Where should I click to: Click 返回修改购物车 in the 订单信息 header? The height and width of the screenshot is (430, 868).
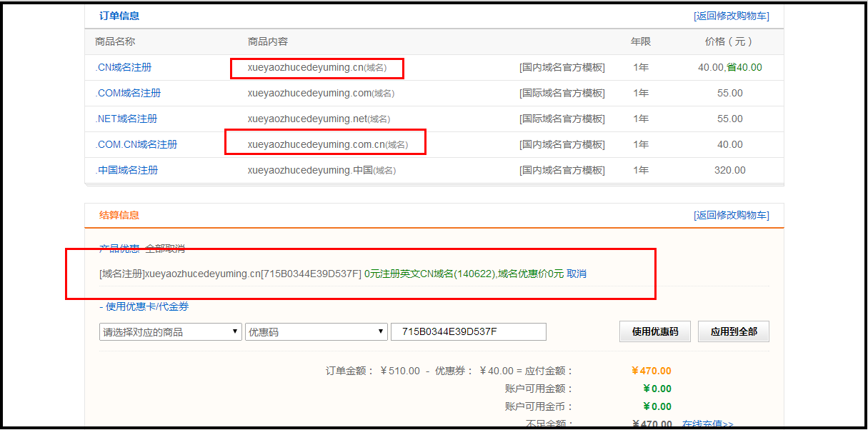(x=731, y=16)
